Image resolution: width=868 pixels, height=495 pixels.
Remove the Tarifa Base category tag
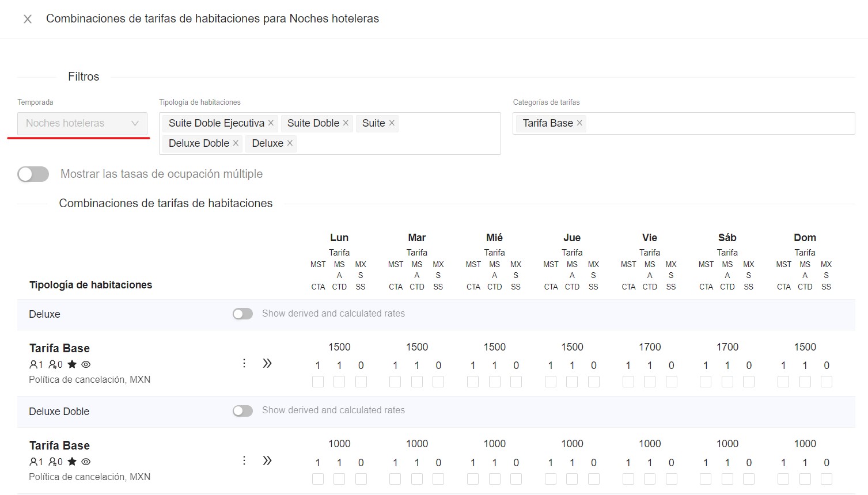click(x=579, y=123)
